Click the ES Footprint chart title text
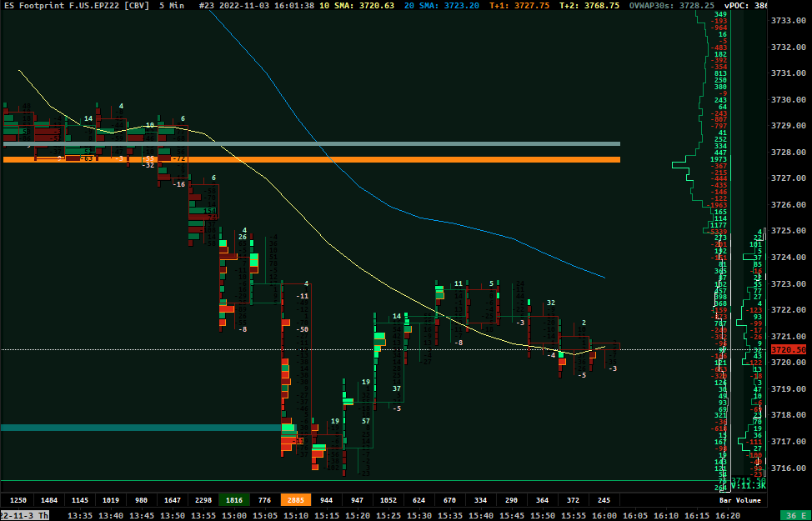 click(x=77, y=6)
